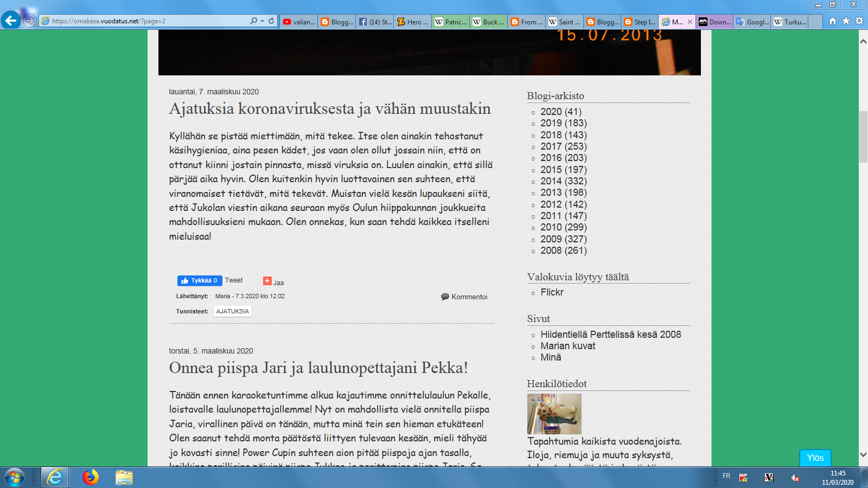Open the 2015 (197) archive

[564, 170]
